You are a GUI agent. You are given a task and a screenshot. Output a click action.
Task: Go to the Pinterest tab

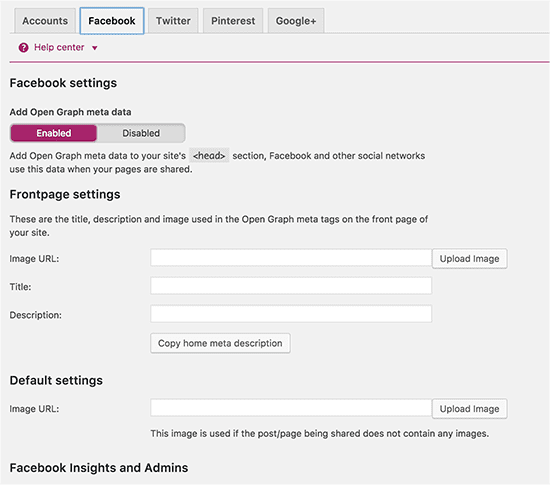coord(233,21)
